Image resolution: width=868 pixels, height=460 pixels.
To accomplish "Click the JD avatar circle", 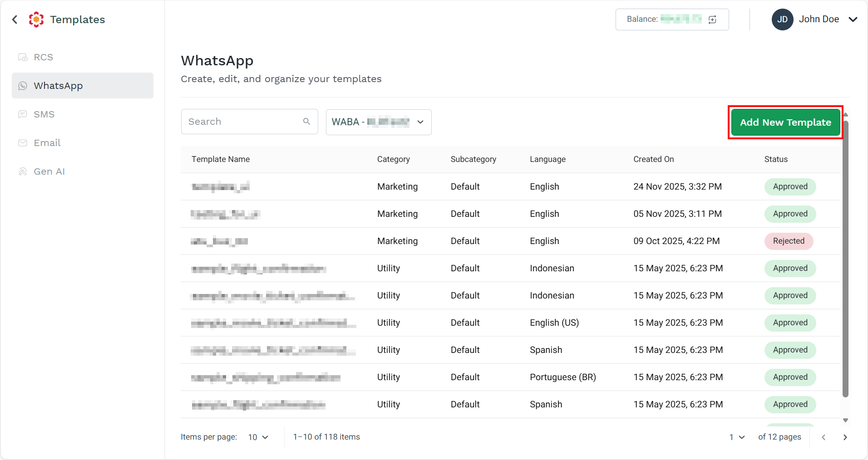I will [x=782, y=20].
